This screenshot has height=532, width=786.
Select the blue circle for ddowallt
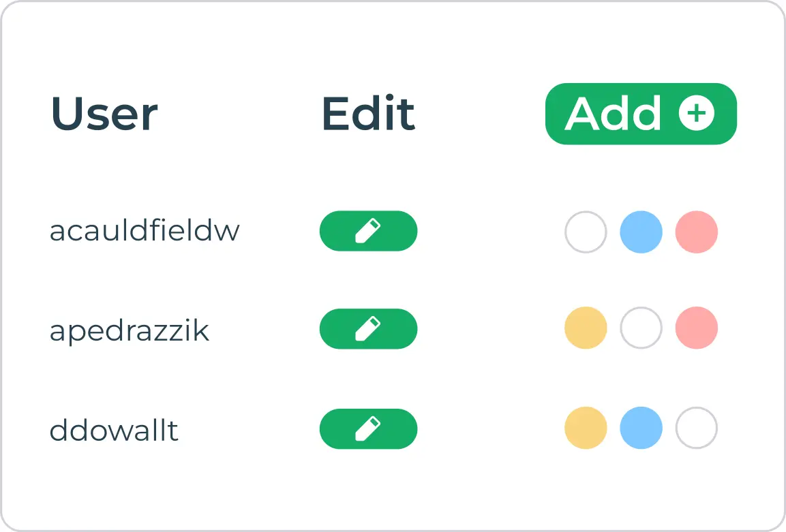click(641, 428)
